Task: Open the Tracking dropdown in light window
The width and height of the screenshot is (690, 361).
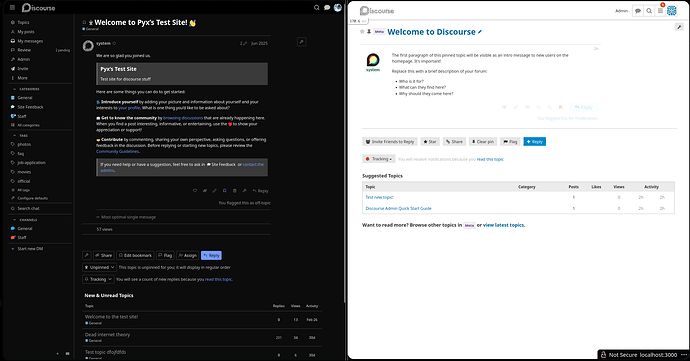Action: pos(379,159)
